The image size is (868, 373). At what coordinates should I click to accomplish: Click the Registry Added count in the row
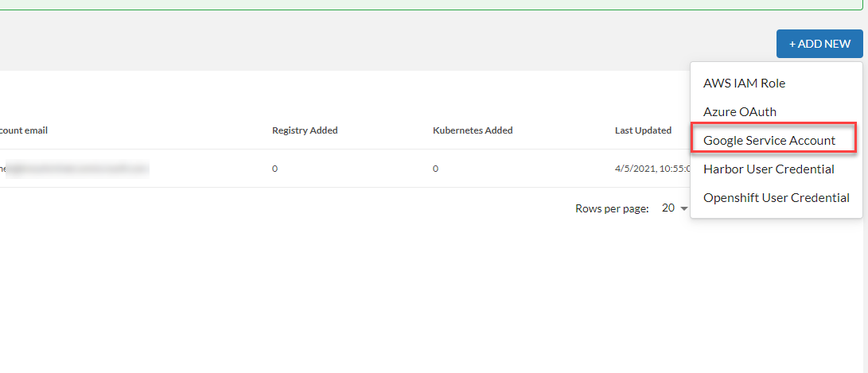pyautogui.click(x=275, y=169)
